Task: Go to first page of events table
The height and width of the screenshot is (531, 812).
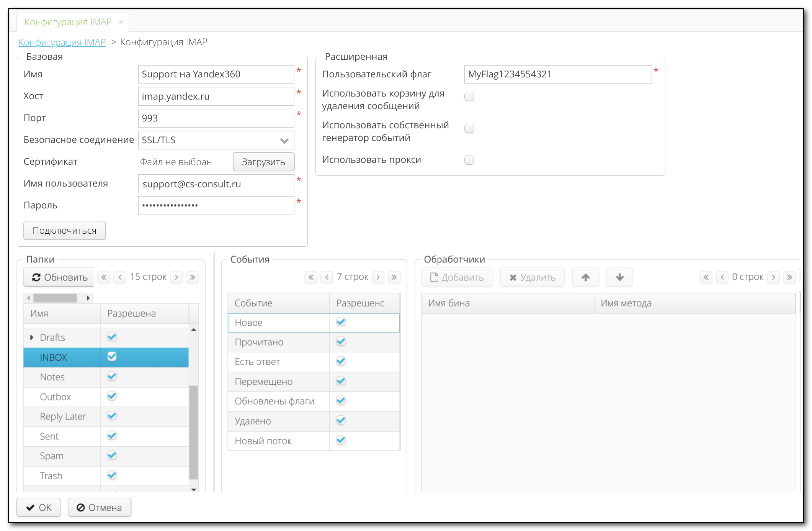Action: [311, 277]
